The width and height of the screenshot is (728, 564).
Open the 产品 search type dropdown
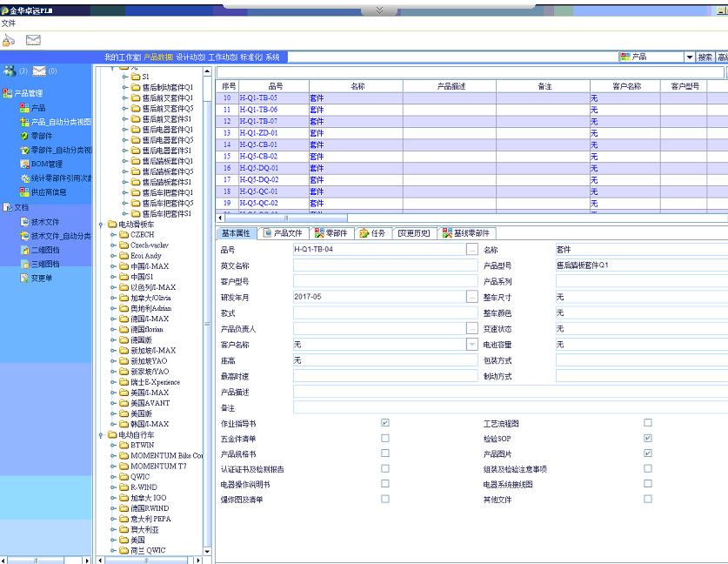[x=689, y=57]
